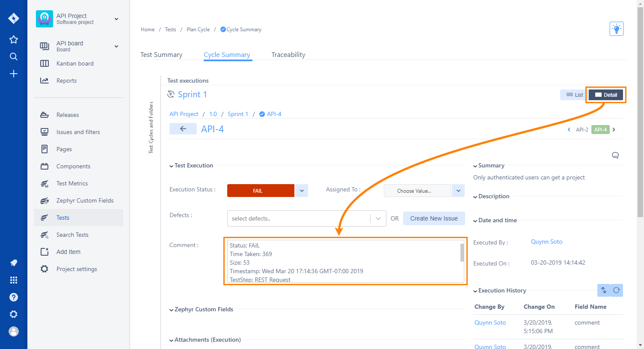Sort Execution History using arrows icon
The image size is (644, 349).
603,290
